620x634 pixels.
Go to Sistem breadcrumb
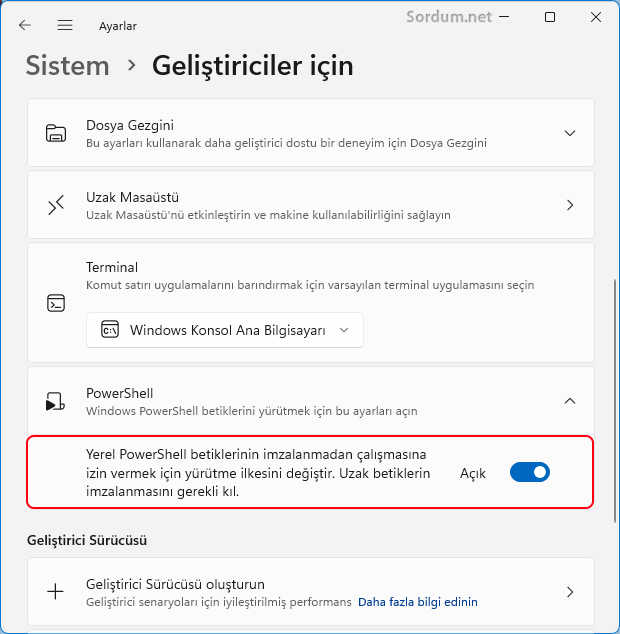(x=67, y=66)
